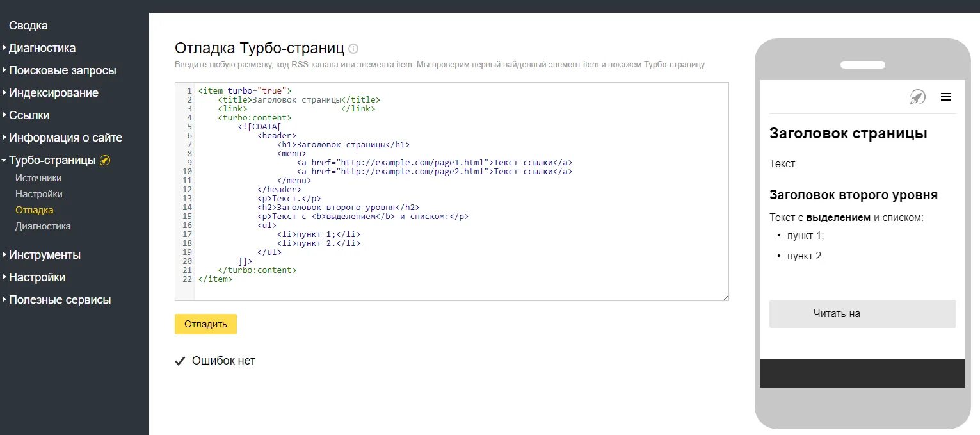Open Ссылки menu item
The width and height of the screenshot is (980, 435).
click(x=29, y=115)
